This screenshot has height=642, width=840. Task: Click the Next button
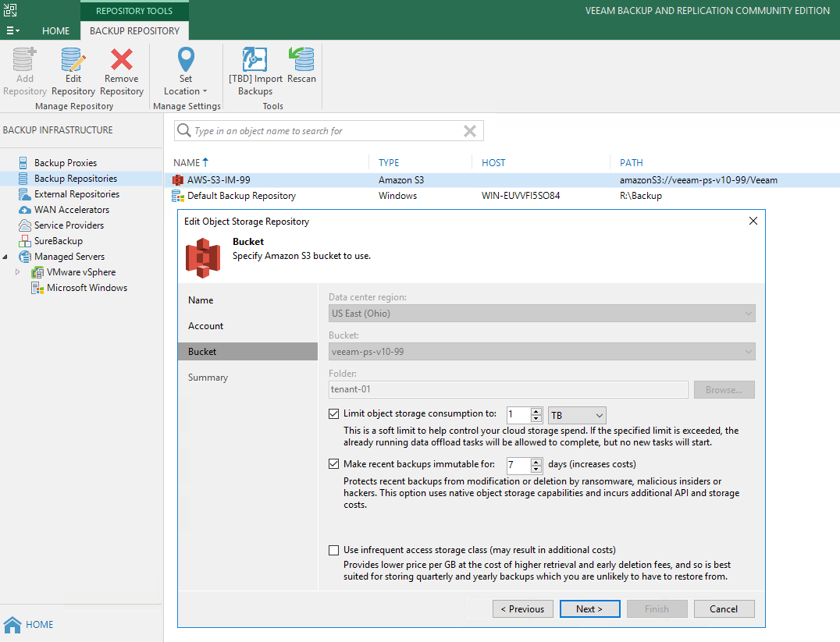[x=590, y=608]
